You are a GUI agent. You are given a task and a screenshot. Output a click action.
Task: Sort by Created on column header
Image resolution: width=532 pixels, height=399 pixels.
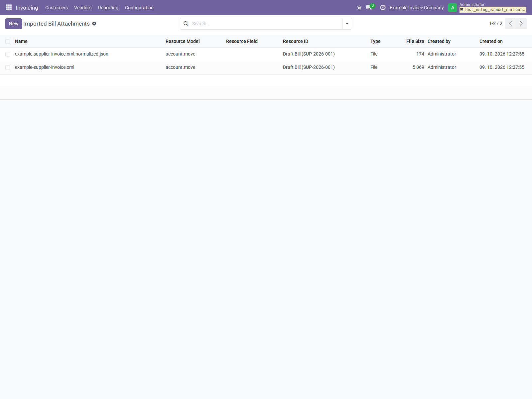pyautogui.click(x=491, y=41)
